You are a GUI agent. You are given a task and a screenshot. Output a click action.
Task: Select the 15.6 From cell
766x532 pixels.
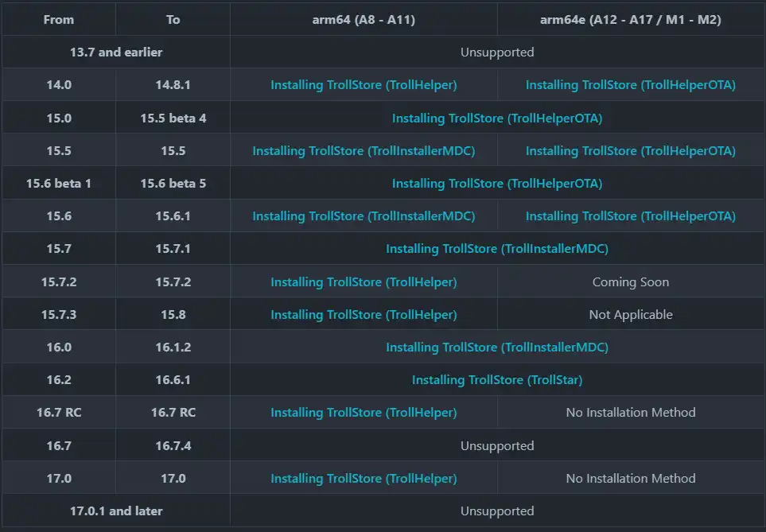pyautogui.click(x=59, y=216)
